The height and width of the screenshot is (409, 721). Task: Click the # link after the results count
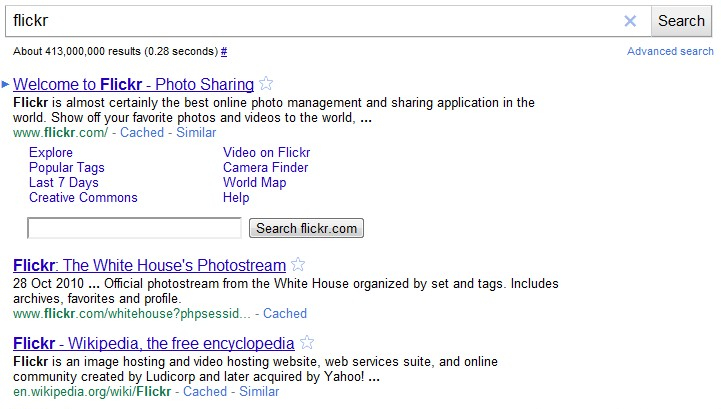[x=224, y=52]
